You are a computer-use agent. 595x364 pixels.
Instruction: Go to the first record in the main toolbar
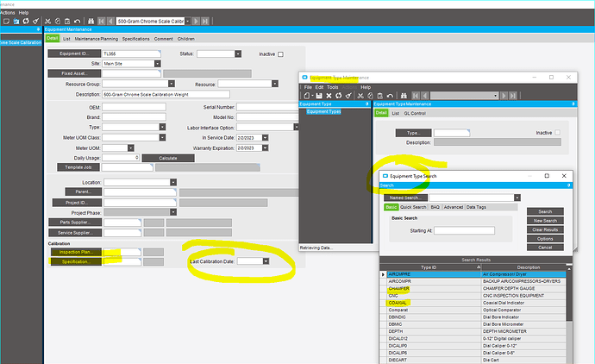[x=101, y=22]
